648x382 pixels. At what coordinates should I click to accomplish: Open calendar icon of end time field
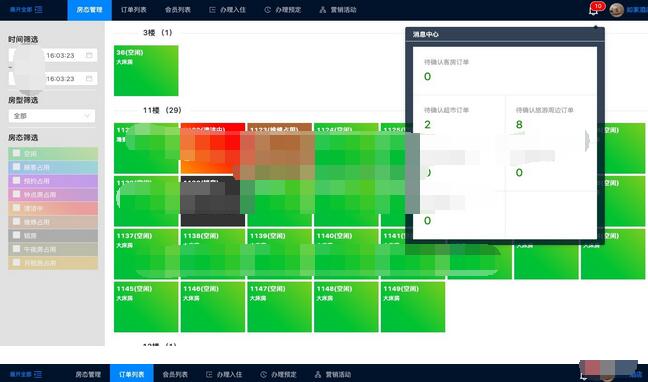[x=89, y=78]
